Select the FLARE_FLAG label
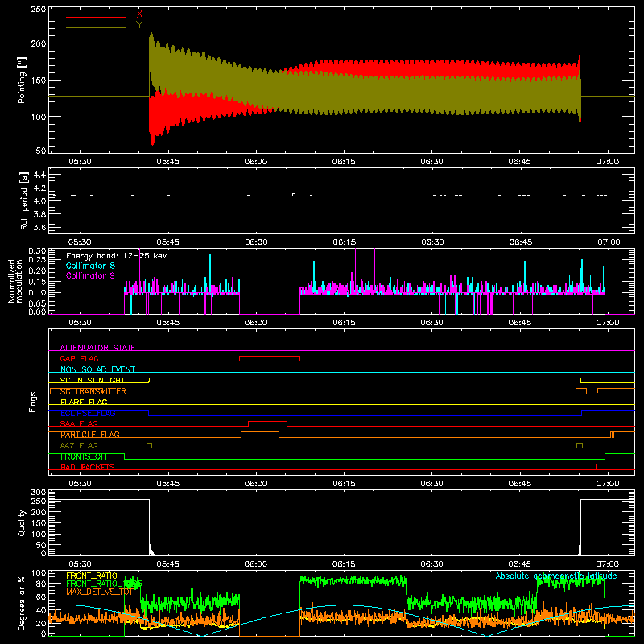This screenshot has width=644, height=644. coord(84,402)
